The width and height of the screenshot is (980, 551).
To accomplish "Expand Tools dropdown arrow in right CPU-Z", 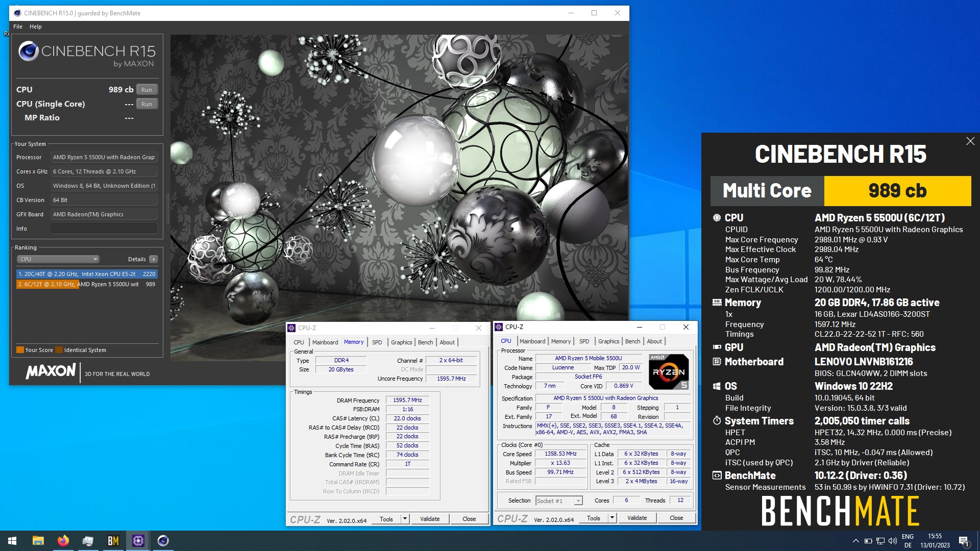I will [612, 518].
